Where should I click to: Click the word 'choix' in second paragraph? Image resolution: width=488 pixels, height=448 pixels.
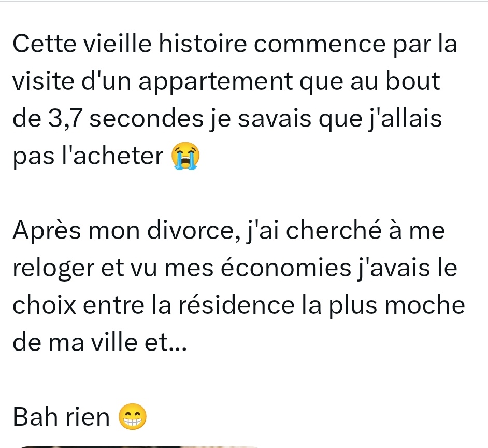(44, 305)
